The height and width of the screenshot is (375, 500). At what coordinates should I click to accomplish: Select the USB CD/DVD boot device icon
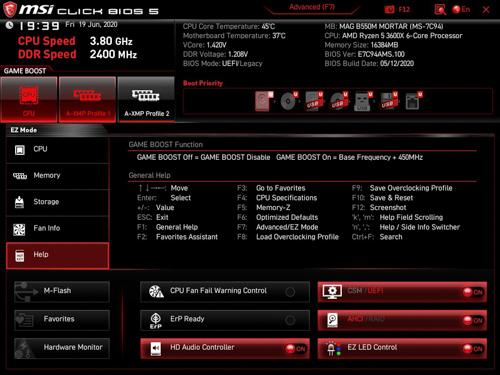click(339, 101)
